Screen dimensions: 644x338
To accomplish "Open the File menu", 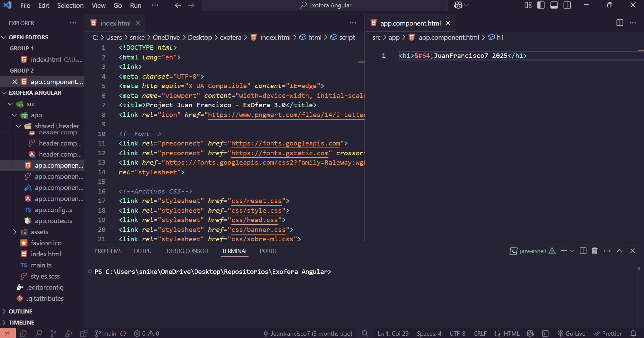I will tap(25, 5).
